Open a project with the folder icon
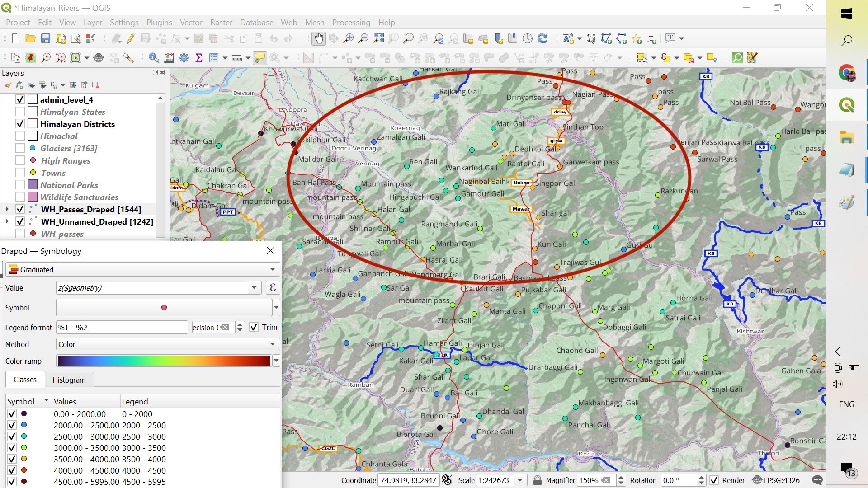Screen dimensions: 868x488 click(30, 38)
